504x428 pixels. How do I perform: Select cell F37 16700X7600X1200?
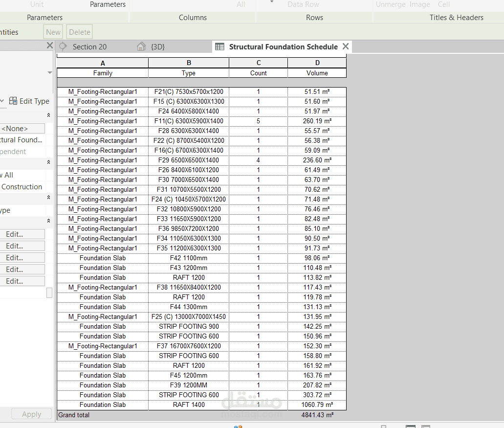(x=189, y=346)
